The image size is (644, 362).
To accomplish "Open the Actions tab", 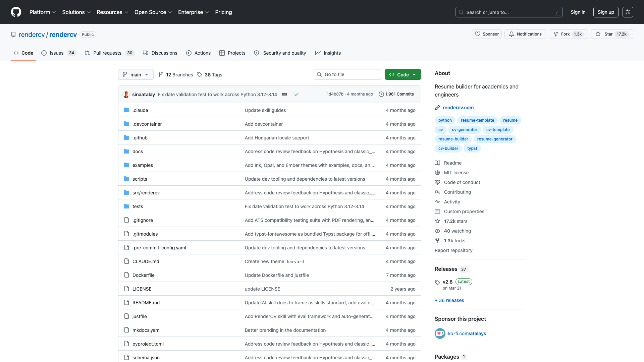I will pos(198,53).
